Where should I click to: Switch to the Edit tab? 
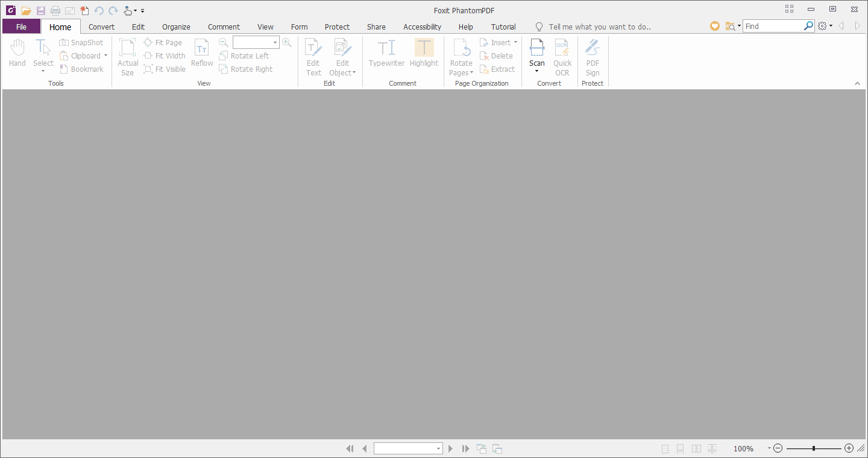tap(138, 27)
